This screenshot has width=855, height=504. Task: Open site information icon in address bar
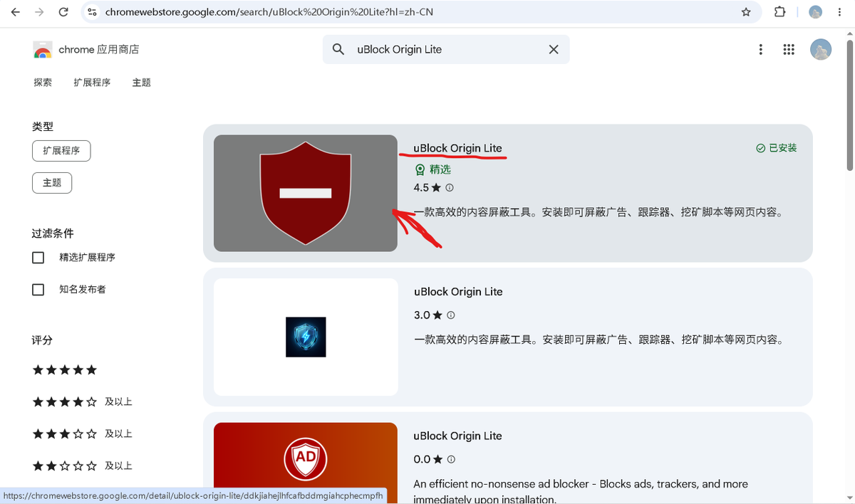92,12
